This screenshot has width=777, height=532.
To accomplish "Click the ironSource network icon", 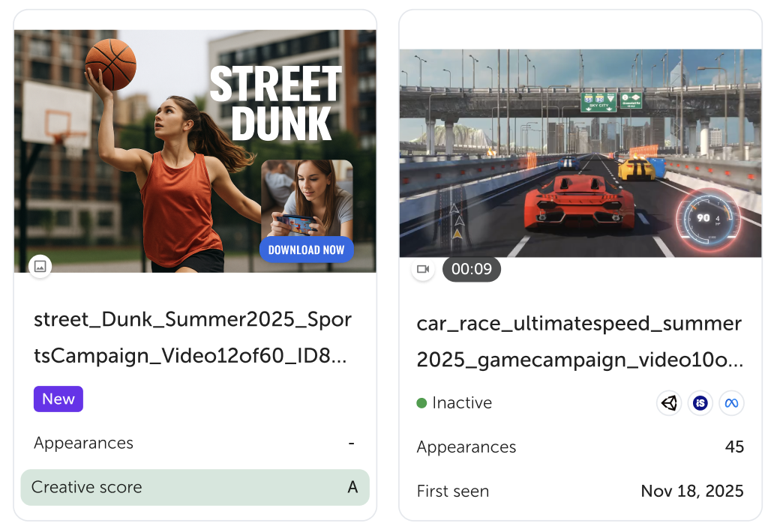I will tap(700, 403).
